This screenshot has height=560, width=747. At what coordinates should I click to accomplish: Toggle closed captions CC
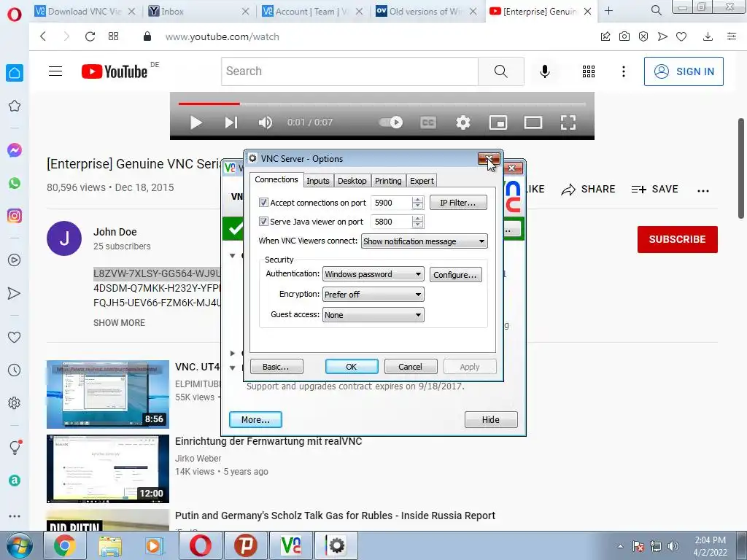[427, 122]
